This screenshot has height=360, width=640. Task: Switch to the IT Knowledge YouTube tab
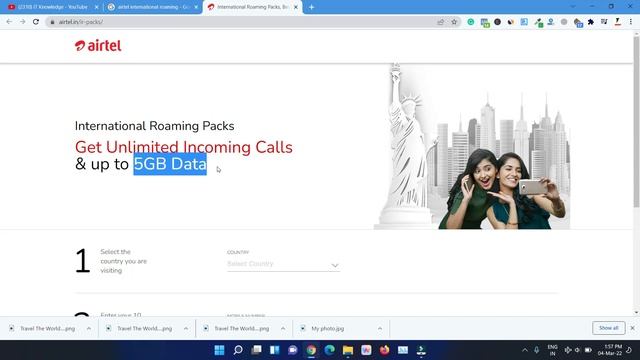[53, 7]
